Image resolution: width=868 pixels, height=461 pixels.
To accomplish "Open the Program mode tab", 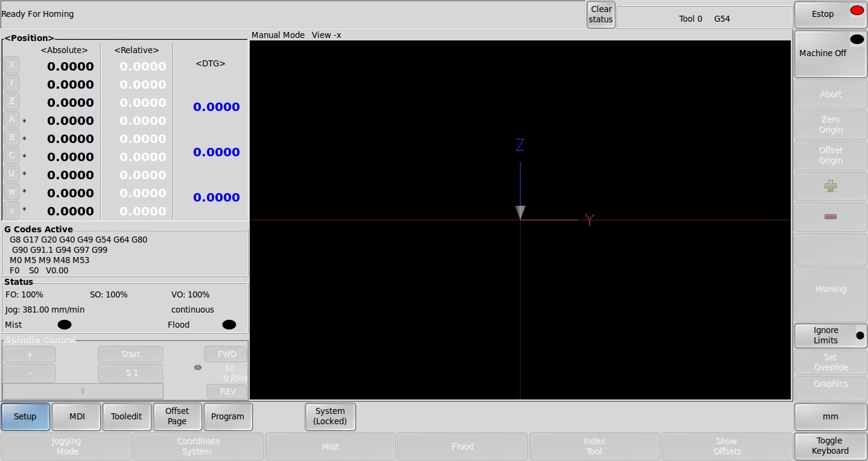I will tap(228, 416).
